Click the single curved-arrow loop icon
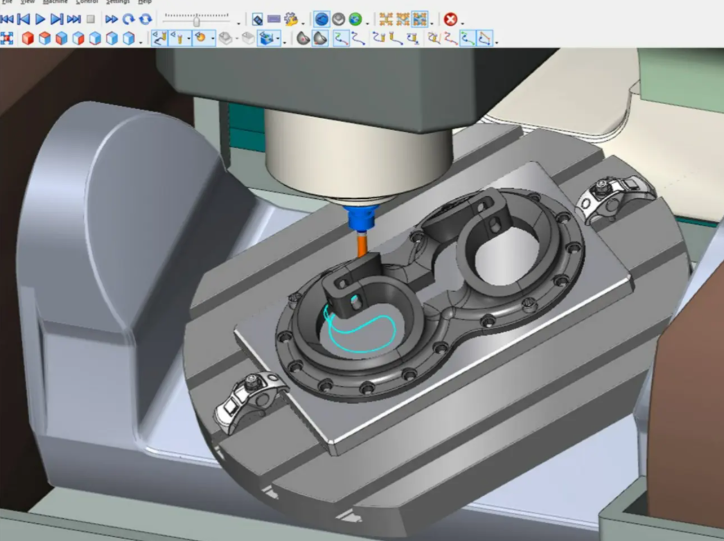 [128, 19]
